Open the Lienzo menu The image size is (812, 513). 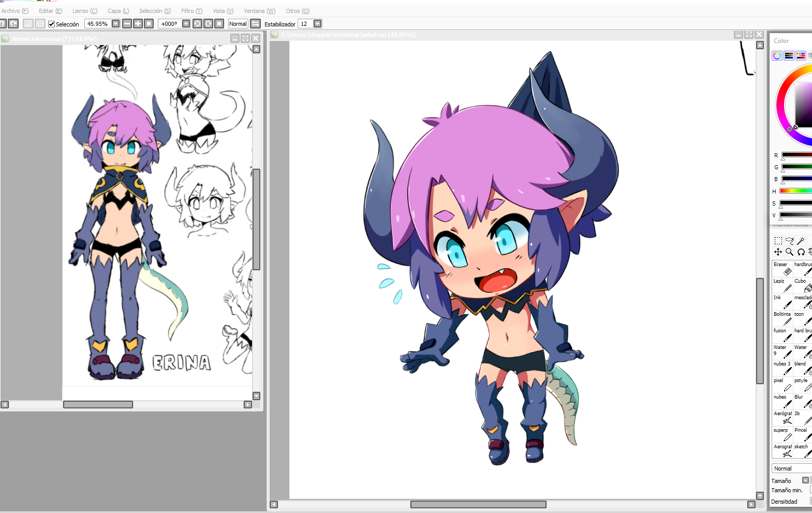point(85,11)
